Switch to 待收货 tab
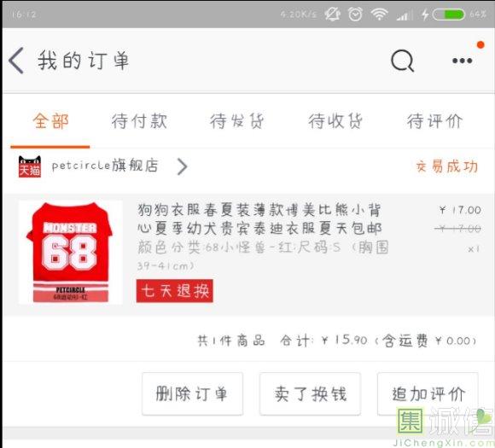This screenshot has height=448, width=495. [335, 121]
